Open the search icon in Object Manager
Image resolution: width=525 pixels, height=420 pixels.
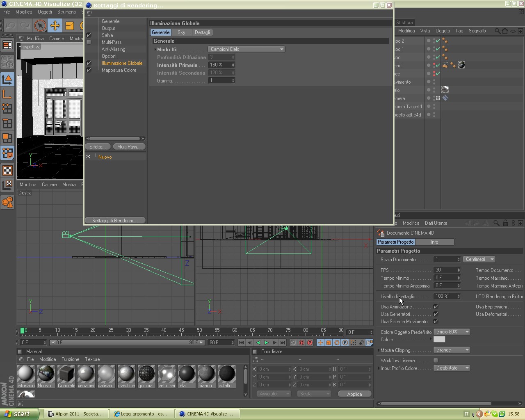(497, 31)
